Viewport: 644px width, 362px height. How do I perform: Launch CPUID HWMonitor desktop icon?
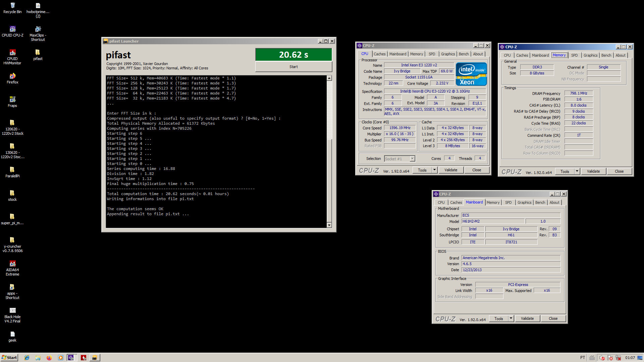pos(12,57)
